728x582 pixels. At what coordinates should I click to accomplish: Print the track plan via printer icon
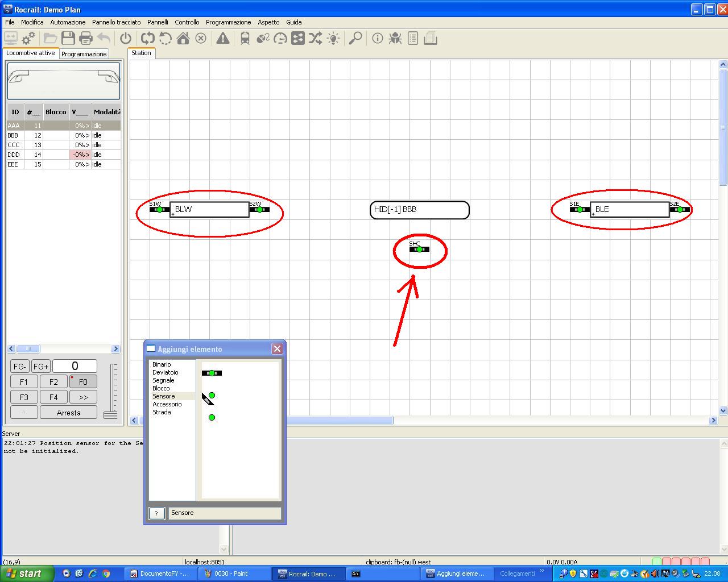click(86, 38)
